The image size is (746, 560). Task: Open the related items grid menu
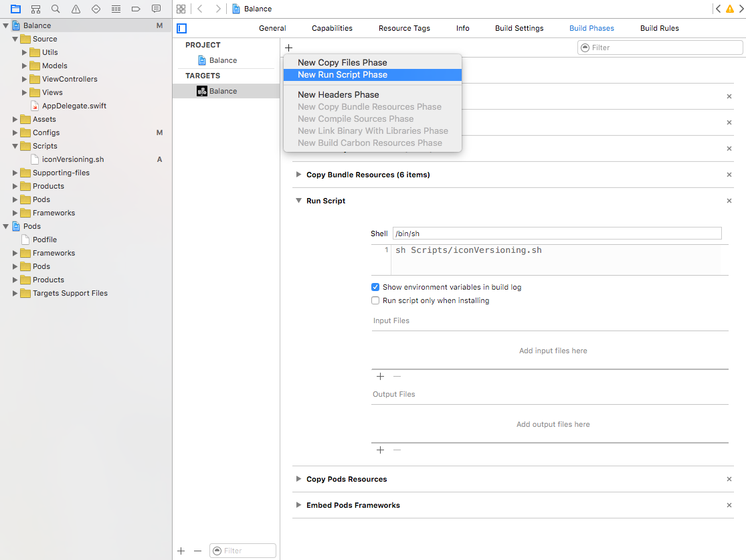(x=181, y=9)
